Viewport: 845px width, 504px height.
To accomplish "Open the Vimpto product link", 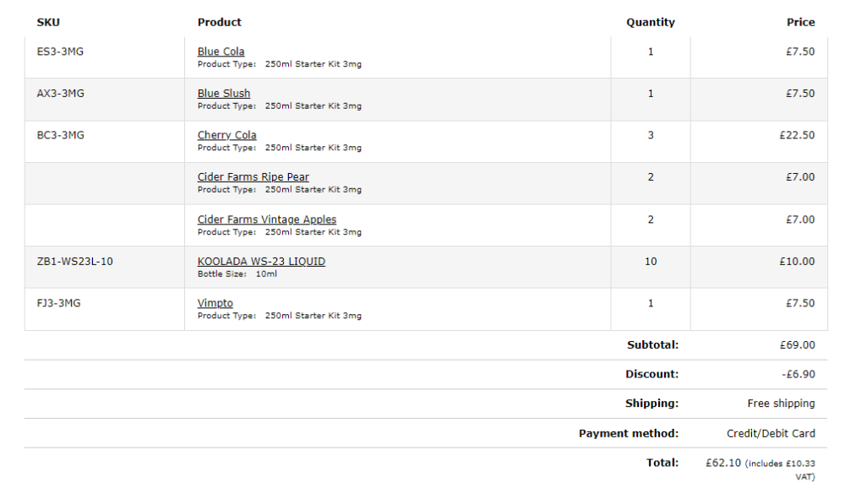I will 215,303.
